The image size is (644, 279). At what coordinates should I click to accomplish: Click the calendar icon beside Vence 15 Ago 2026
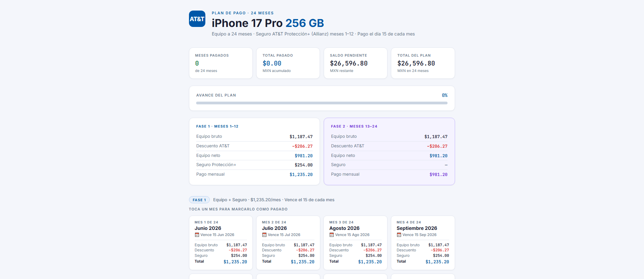(332, 235)
